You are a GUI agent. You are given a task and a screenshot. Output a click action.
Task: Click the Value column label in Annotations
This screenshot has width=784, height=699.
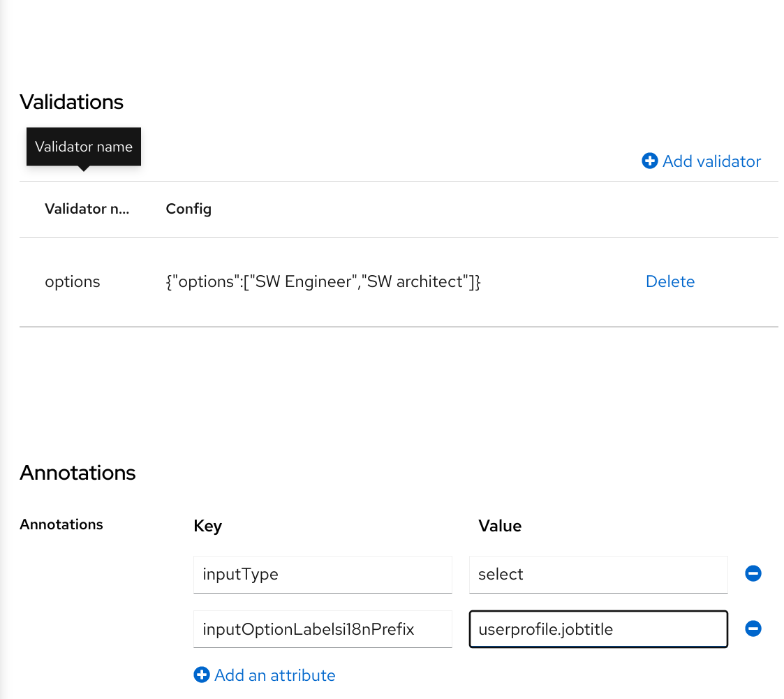(500, 526)
